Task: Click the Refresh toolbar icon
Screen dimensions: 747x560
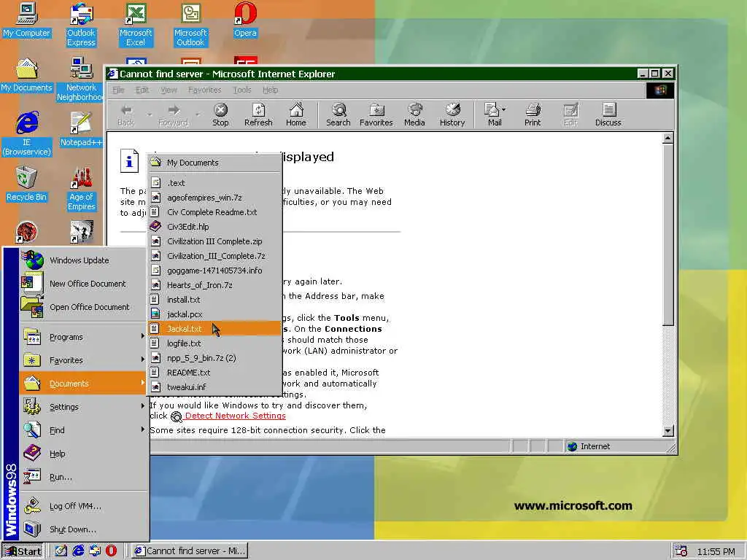Action: click(258, 114)
